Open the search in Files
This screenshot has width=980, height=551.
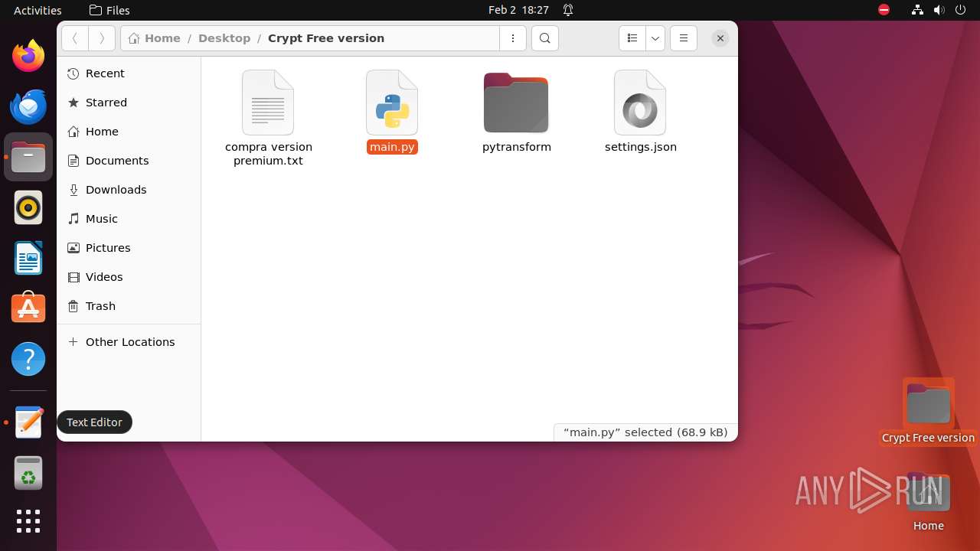pos(545,38)
